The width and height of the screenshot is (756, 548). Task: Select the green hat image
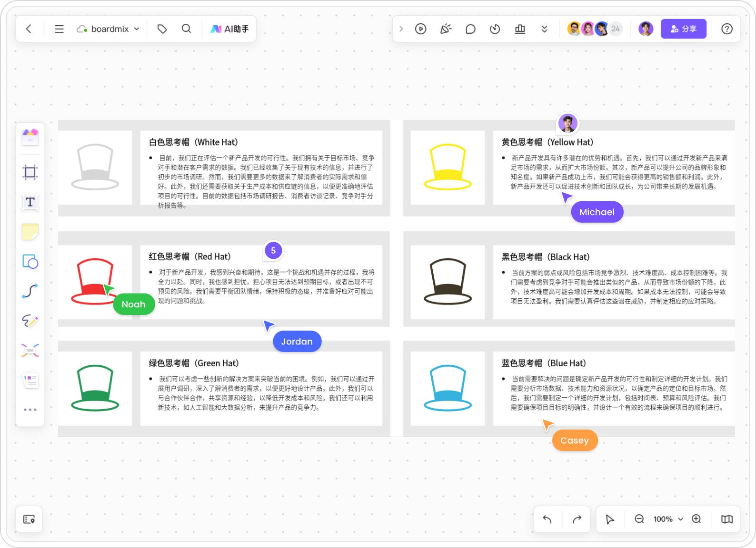coord(95,388)
